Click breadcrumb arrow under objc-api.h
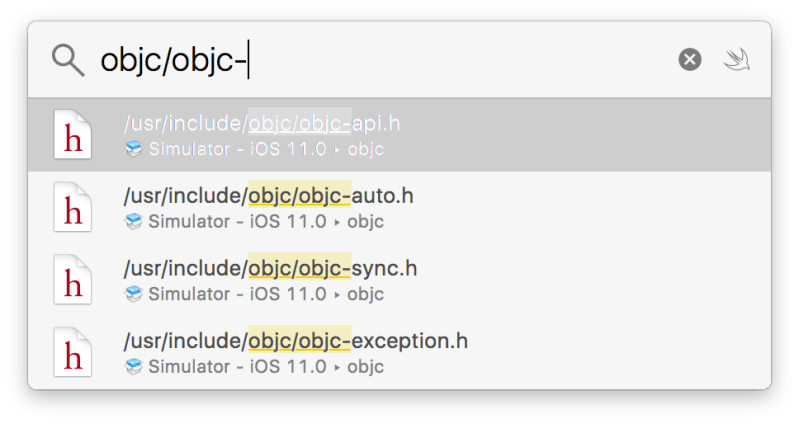799x424 pixels. (337, 150)
